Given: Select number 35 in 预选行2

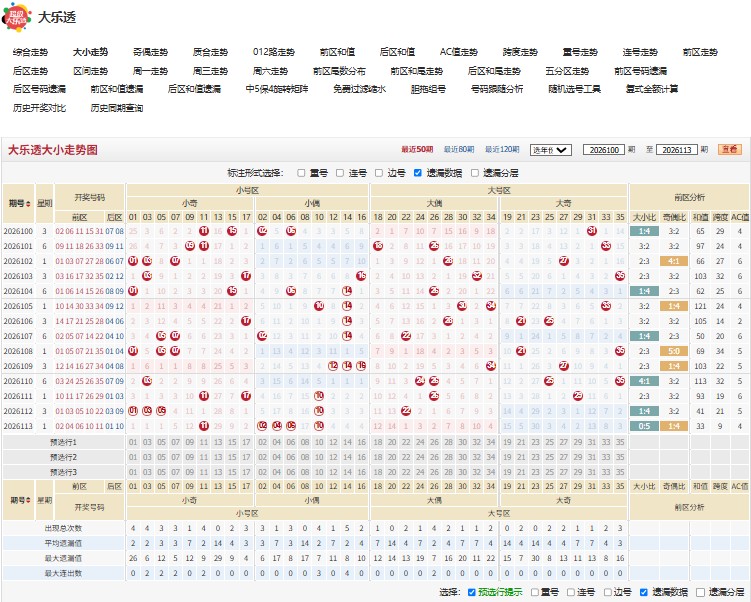Looking at the screenshot, I should click(x=620, y=457).
